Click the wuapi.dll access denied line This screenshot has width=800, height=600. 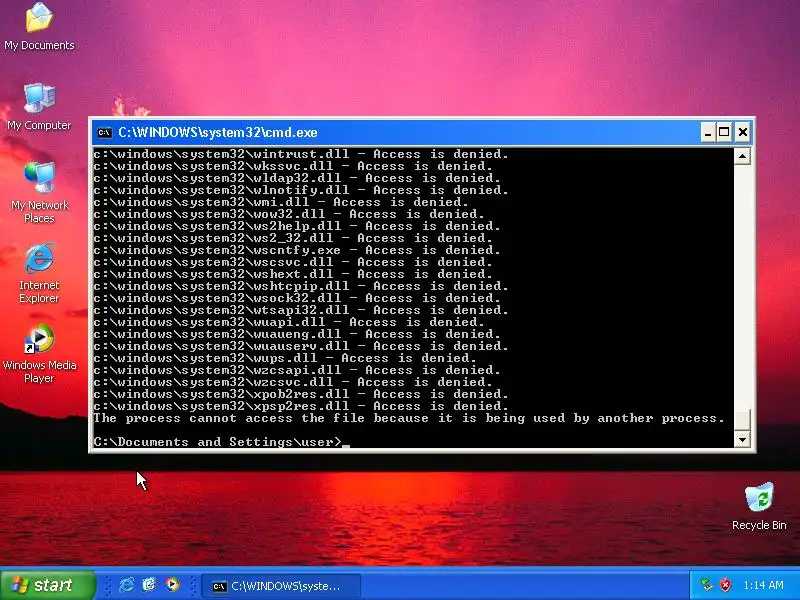(289, 322)
